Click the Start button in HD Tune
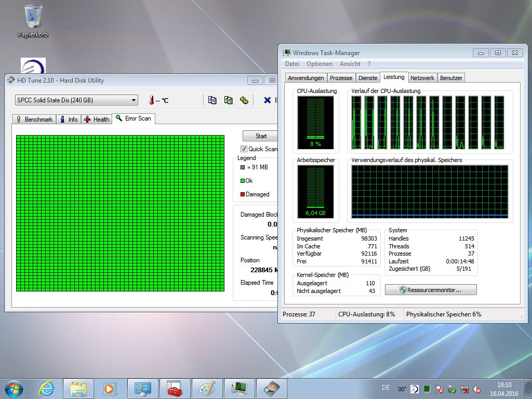This screenshot has height=399, width=532. click(x=261, y=136)
